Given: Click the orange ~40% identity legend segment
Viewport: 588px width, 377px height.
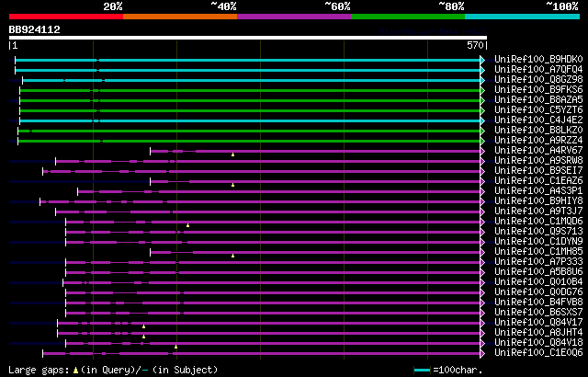Looking at the screenshot, I should pos(180,17).
